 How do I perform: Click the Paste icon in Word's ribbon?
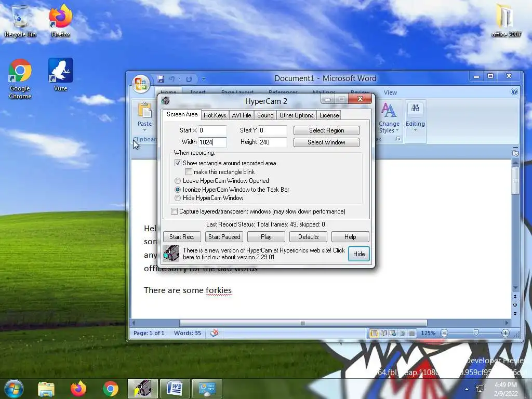(x=144, y=111)
